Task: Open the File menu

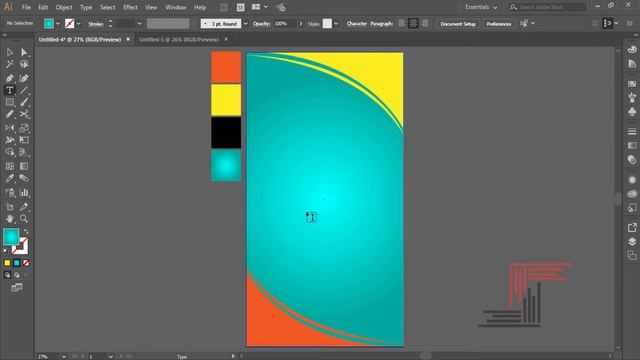Action: pos(26,7)
